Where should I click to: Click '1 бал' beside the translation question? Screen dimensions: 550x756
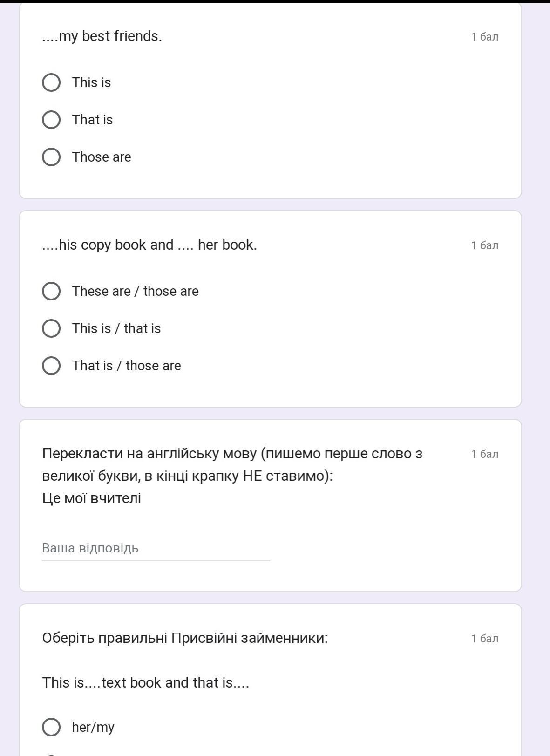pos(484,454)
